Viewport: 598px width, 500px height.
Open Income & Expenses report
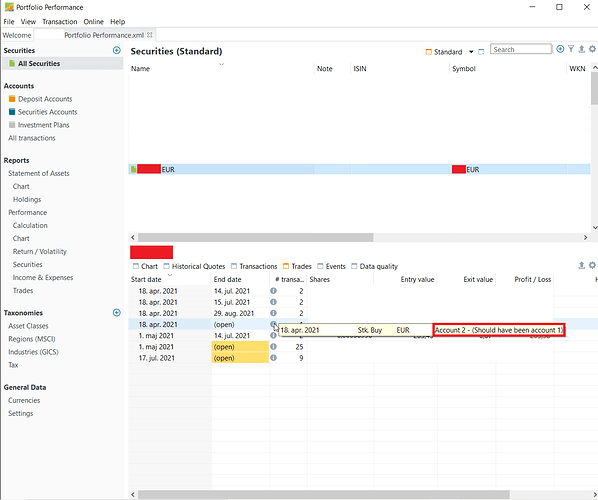tap(43, 277)
